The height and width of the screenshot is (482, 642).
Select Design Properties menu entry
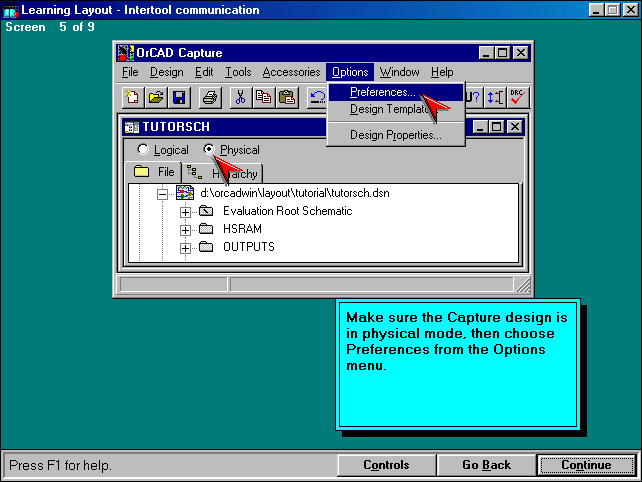click(395, 135)
